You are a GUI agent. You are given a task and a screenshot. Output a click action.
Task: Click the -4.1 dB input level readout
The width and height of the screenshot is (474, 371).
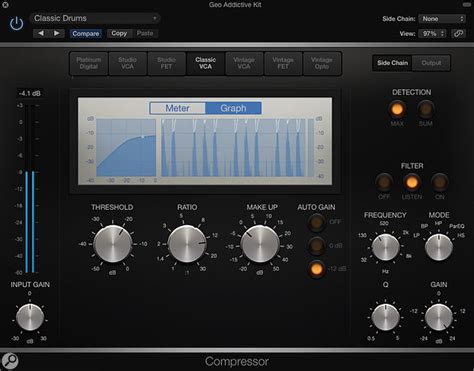(30, 93)
